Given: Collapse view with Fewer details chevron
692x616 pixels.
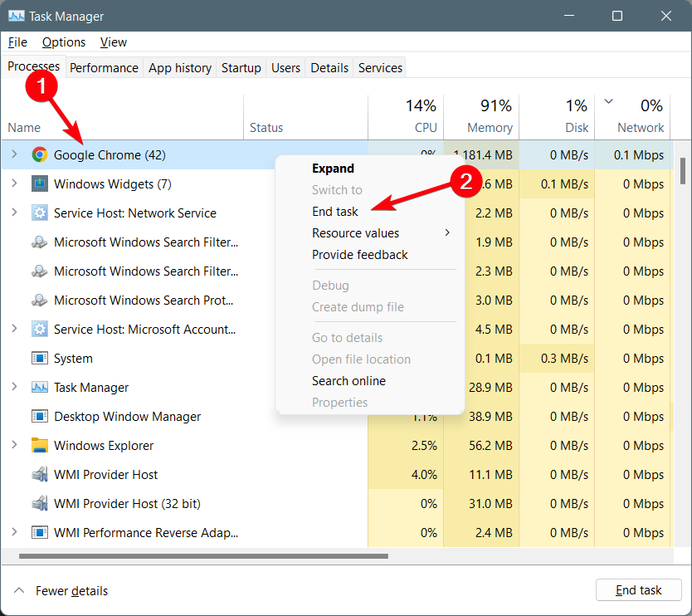Looking at the screenshot, I should tap(19, 590).
